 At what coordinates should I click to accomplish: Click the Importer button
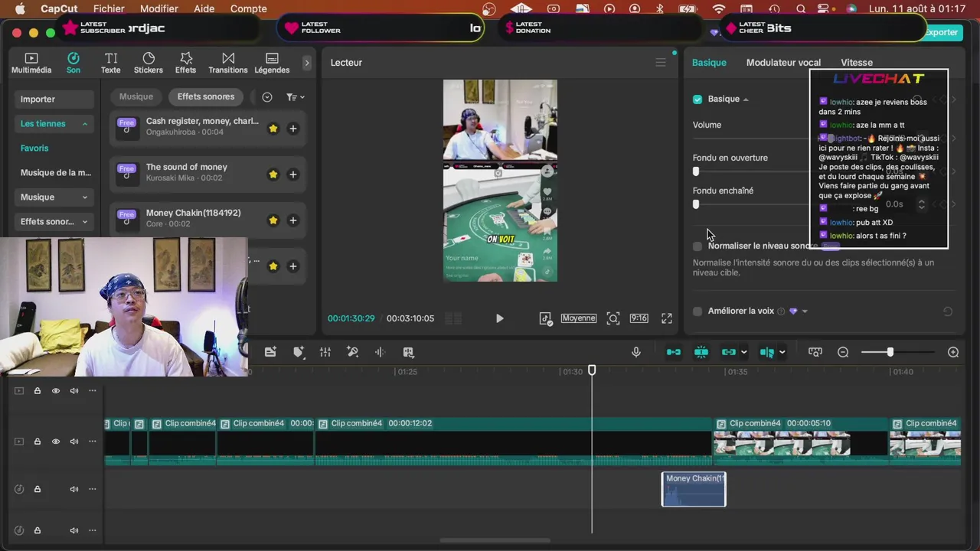54,99
